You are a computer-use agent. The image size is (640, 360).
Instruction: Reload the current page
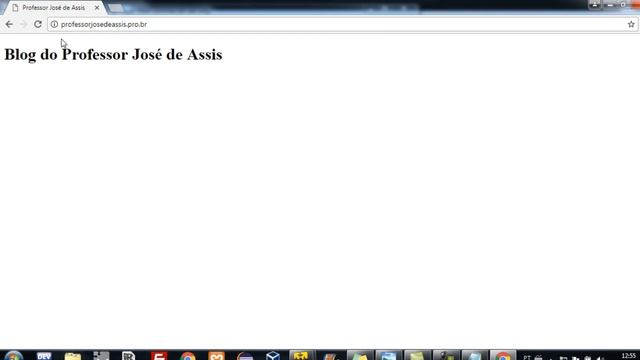pos(38,24)
